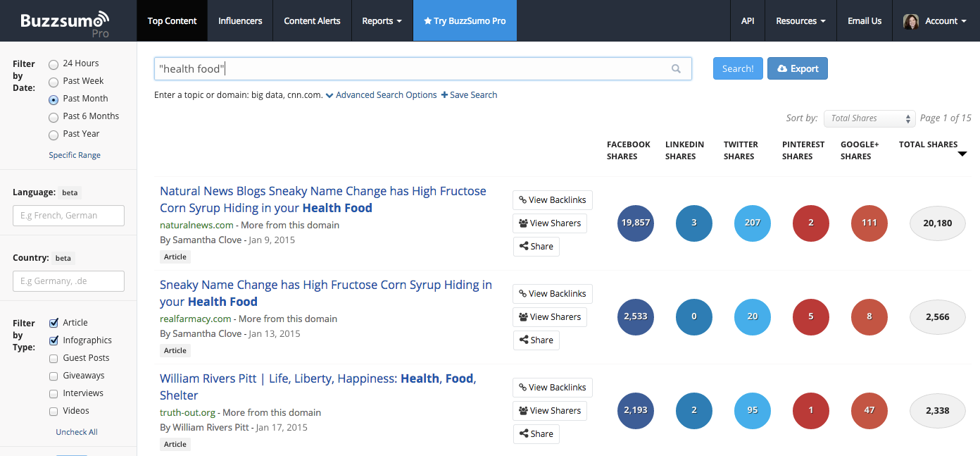Click Google+ shares bubble 8
The width and height of the screenshot is (980, 456).
point(869,316)
